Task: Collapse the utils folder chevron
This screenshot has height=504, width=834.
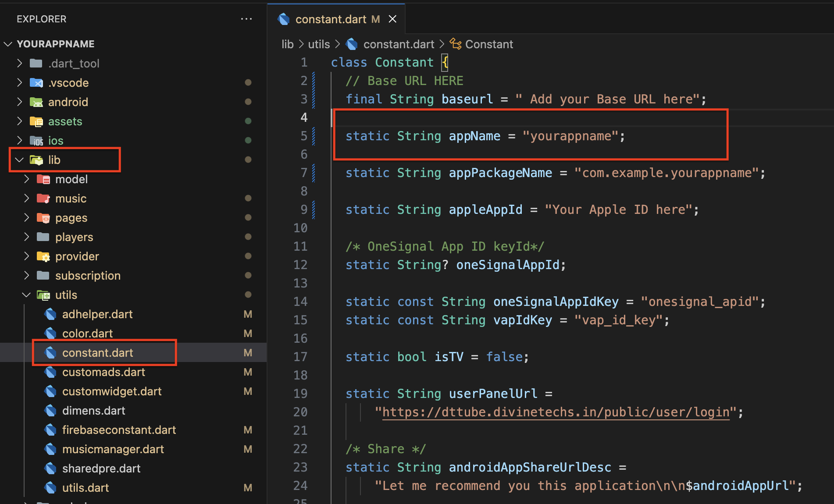Action: (x=27, y=295)
